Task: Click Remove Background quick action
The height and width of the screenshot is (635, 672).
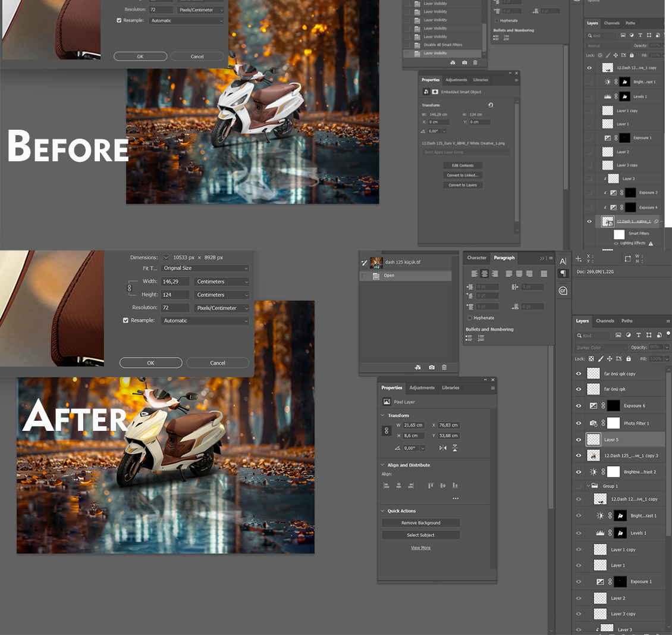Action: point(421,523)
